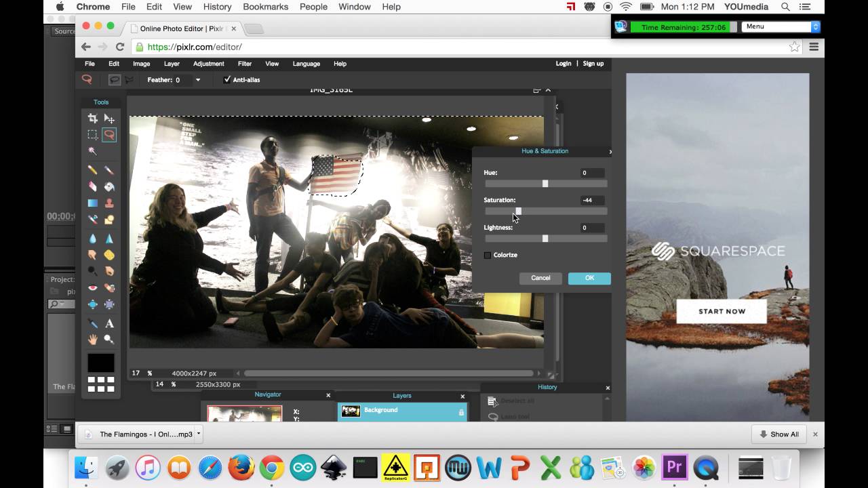Select the Magic Wand tool
This screenshot has height=488, width=868.
[x=93, y=150]
